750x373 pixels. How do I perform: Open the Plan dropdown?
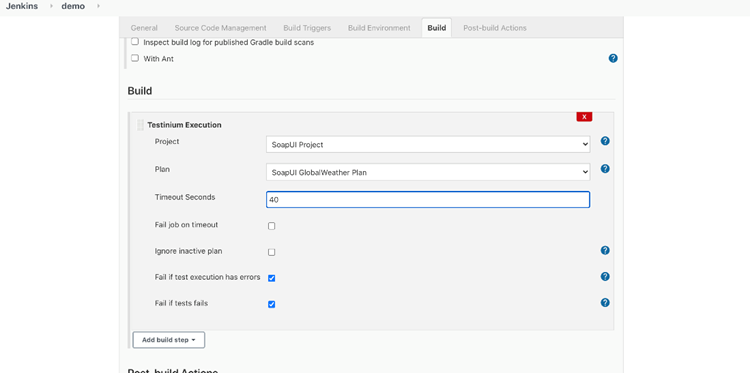coord(428,172)
